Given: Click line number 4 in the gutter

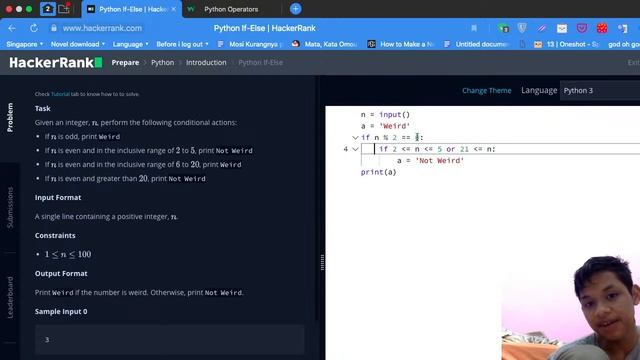Looking at the screenshot, I should 345,149.
